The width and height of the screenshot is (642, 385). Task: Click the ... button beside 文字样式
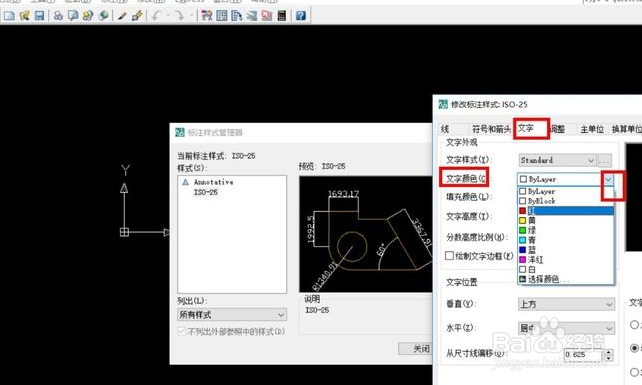tap(604, 161)
